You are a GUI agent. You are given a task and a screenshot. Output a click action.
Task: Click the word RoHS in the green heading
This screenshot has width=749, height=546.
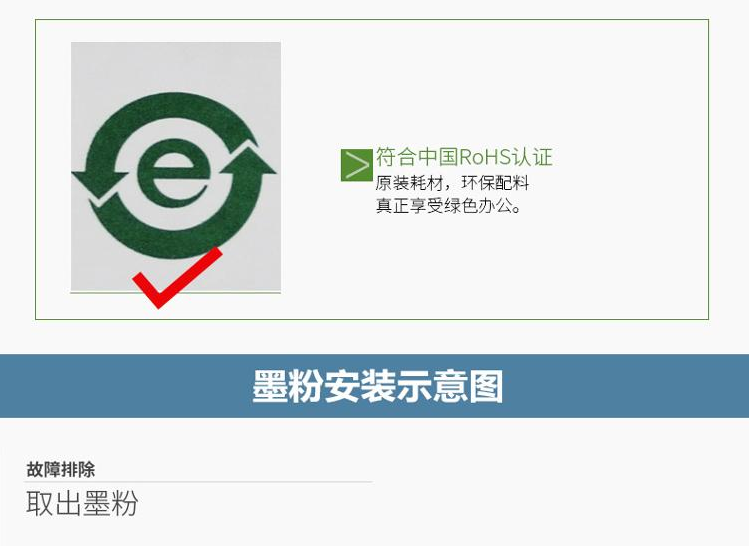(x=484, y=157)
